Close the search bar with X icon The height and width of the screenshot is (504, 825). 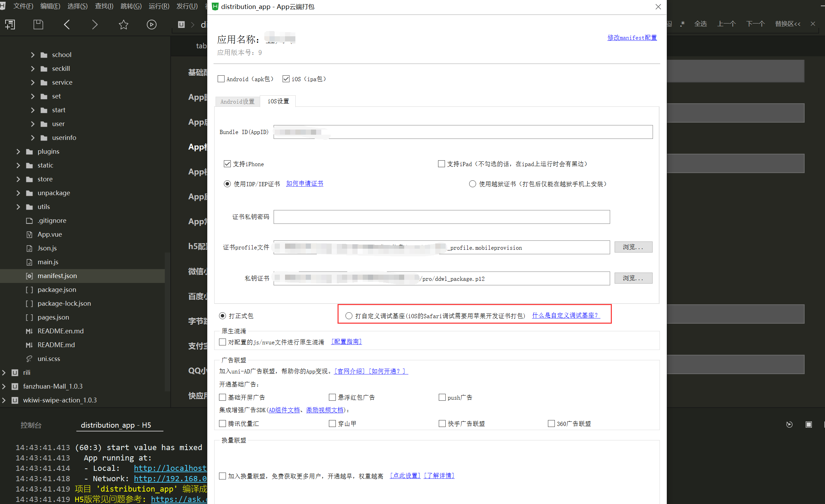click(x=813, y=24)
